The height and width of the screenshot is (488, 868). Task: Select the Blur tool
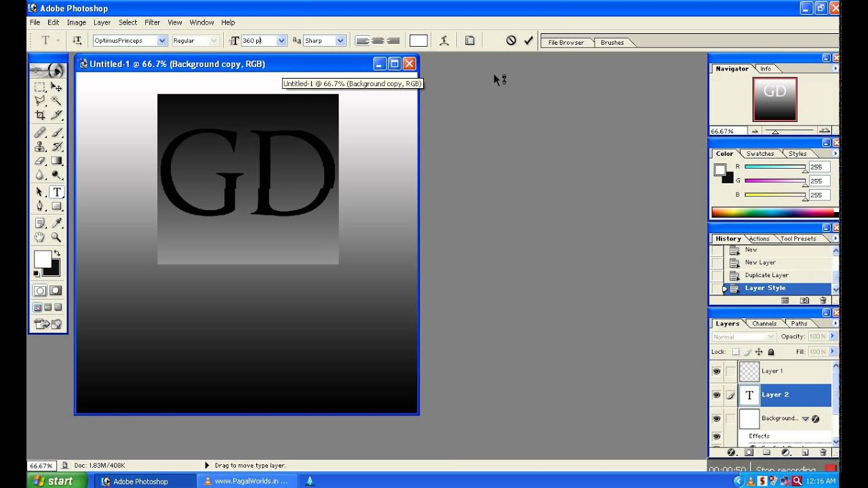pos(40,175)
